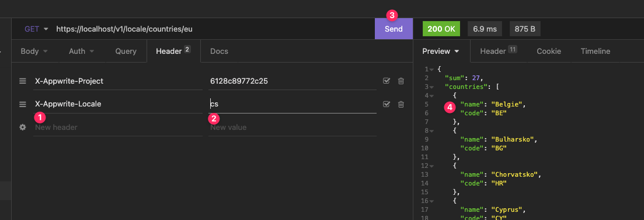
Task: Grab the X-Appwrite-Locale row reorder handle
Action: (x=23, y=104)
